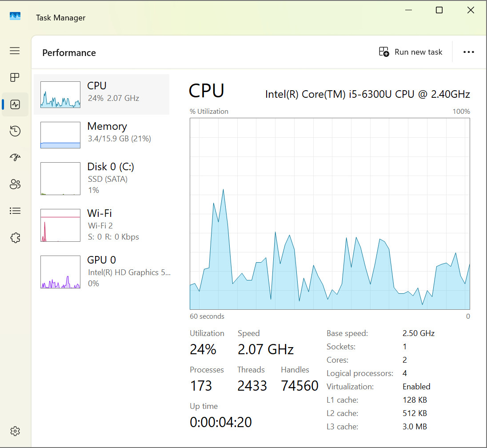
Task: Select the Performance page icon
Action: pos(15,104)
